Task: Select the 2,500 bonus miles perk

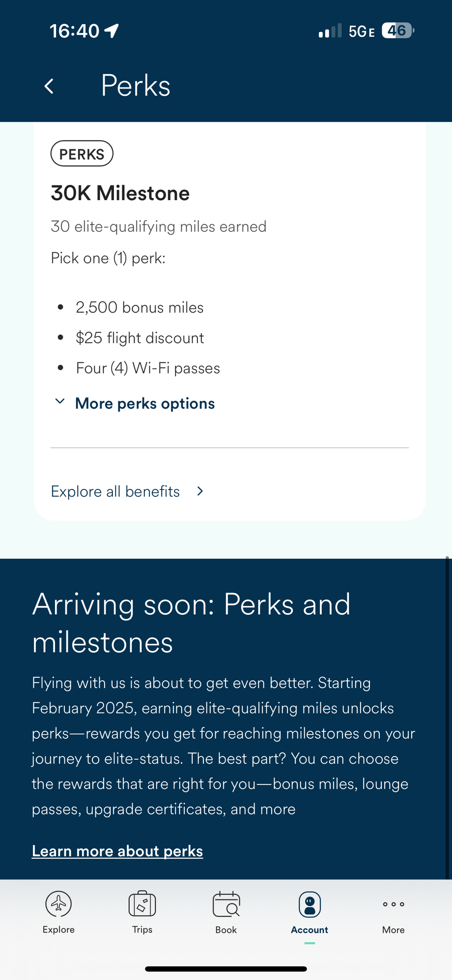Action: click(x=140, y=308)
